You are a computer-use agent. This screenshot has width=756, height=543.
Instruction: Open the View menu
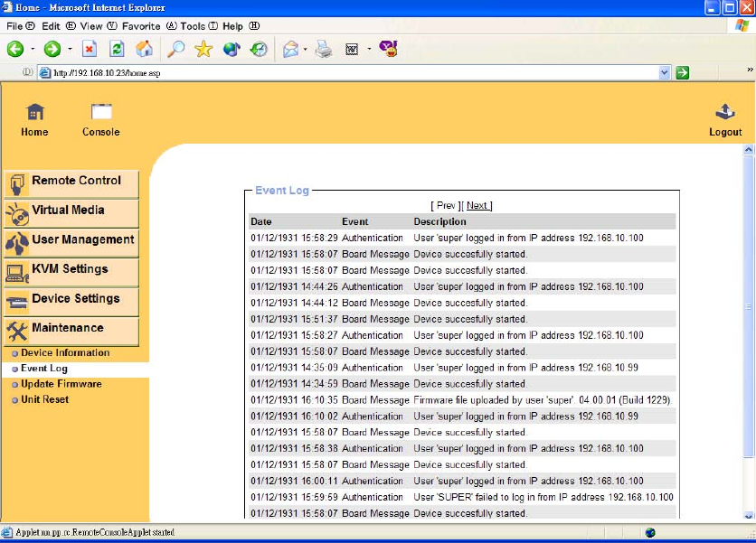click(89, 26)
